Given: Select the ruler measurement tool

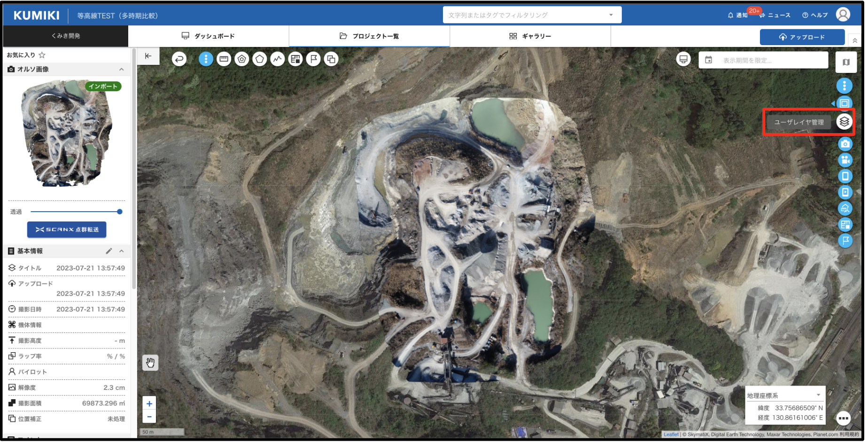Looking at the screenshot, I should (x=224, y=59).
